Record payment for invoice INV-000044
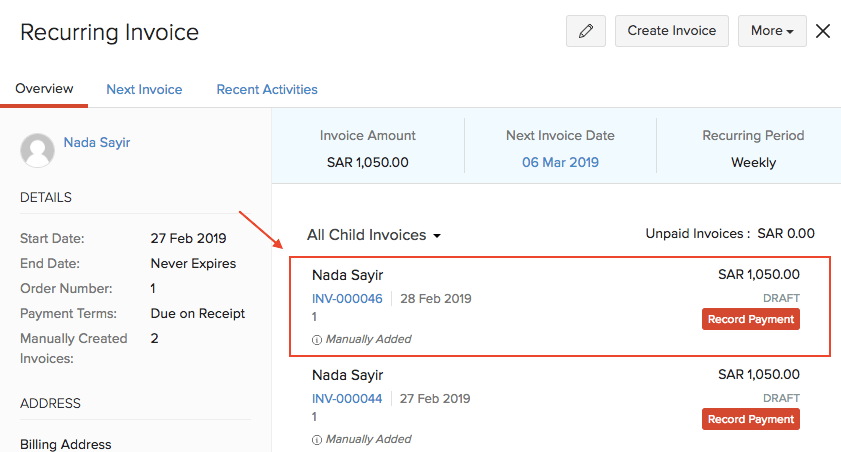 pyautogui.click(x=750, y=419)
